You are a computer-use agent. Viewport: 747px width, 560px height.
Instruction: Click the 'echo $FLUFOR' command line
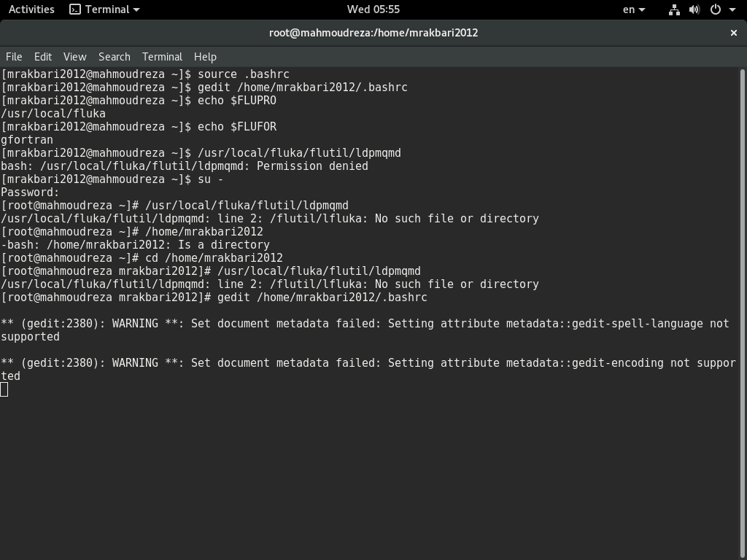click(x=139, y=127)
